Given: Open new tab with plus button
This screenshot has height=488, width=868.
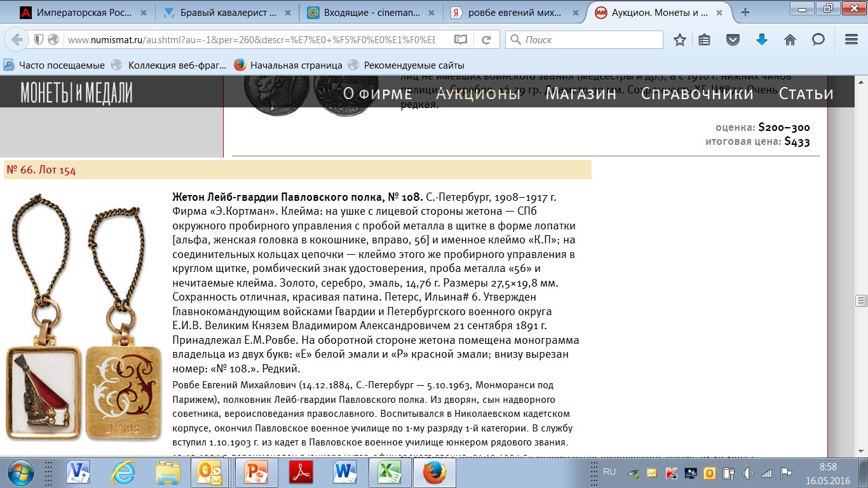Looking at the screenshot, I should (745, 12).
